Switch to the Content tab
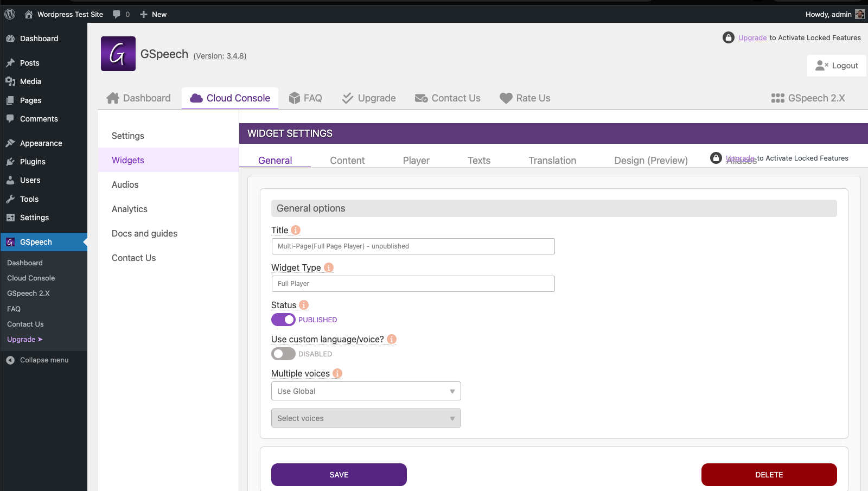 [347, 161]
